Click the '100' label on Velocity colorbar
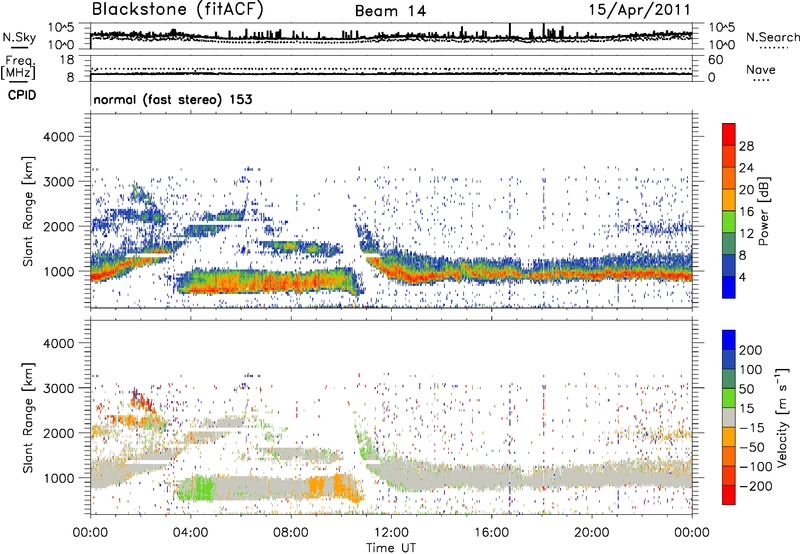 tap(750, 369)
